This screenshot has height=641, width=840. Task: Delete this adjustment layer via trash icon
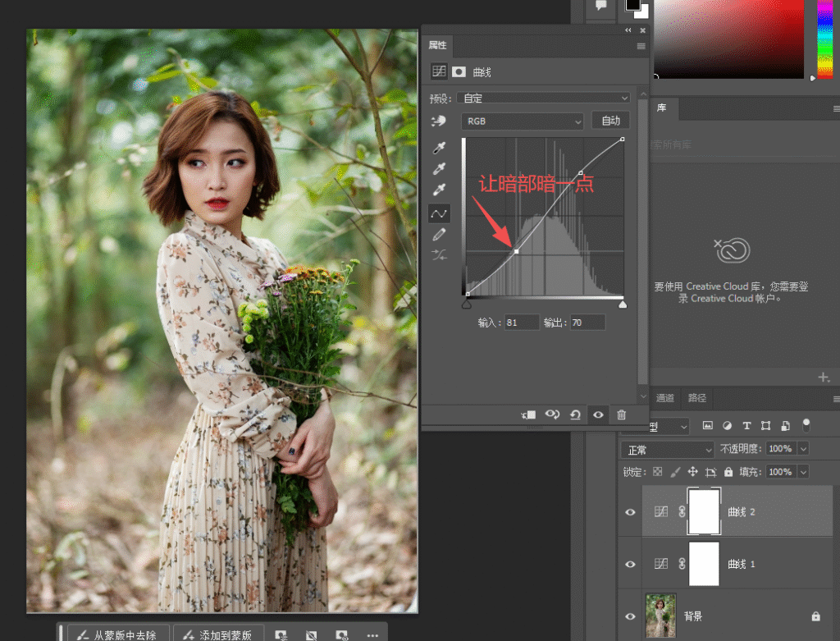click(x=622, y=414)
